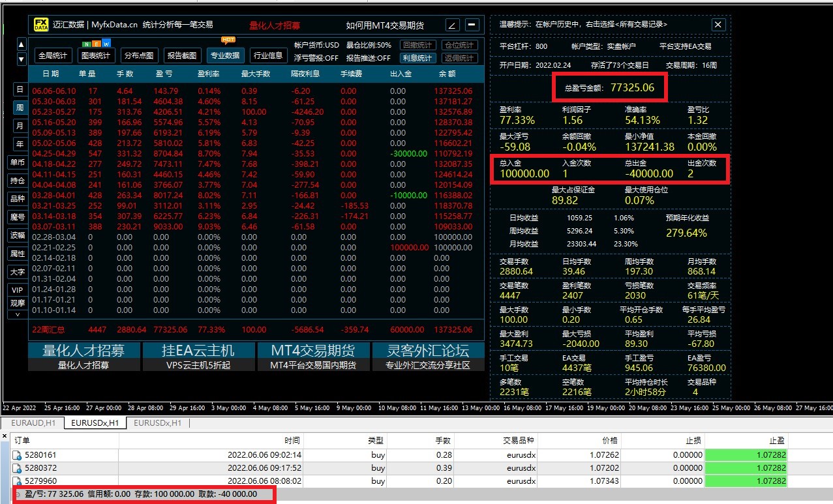
Task: Minimize the MyfxData statistics panel
Action: [472, 25]
